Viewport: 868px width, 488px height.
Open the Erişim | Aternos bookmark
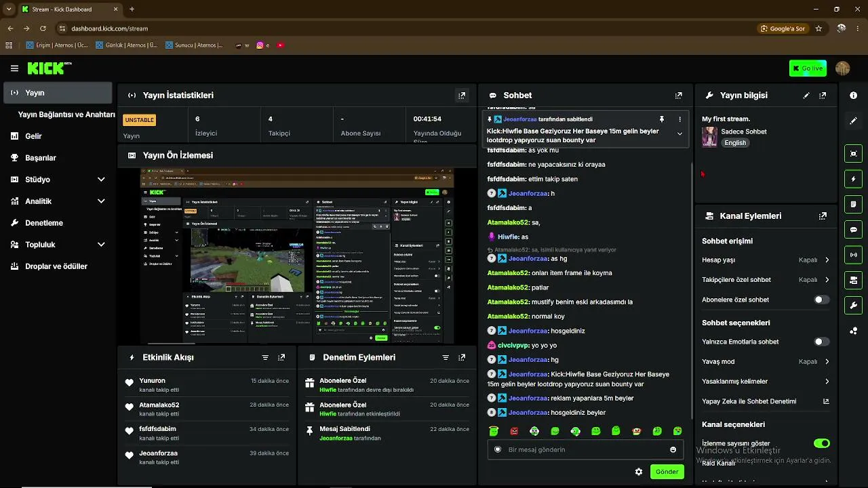pos(57,45)
